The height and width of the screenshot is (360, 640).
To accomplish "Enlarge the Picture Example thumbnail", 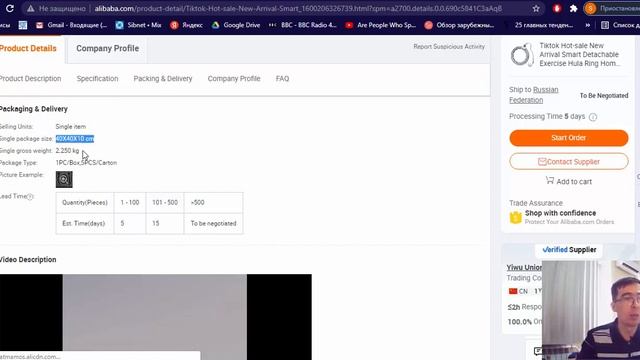I will pyautogui.click(x=64, y=179).
